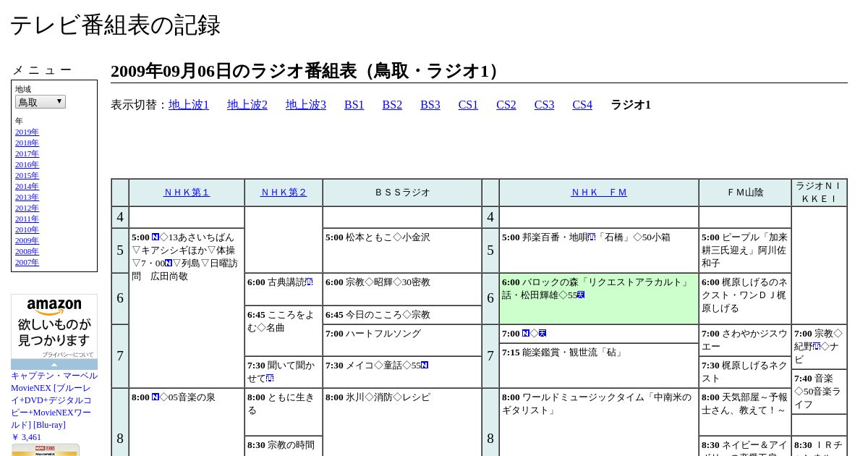Click the 5:00 ピープル「加来耕三氏迎え」 program

pyautogui.click(x=745, y=250)
